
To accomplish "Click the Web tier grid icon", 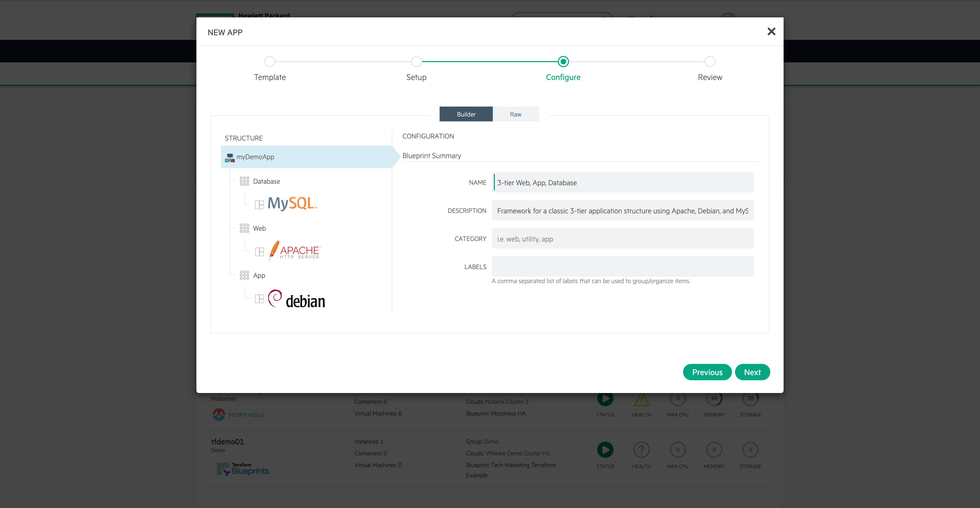I will click(244, 228).
